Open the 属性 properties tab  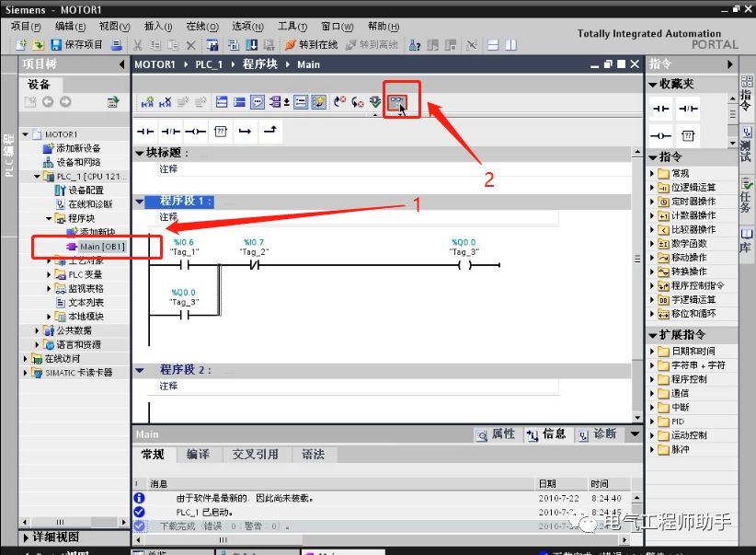[496, 434]
